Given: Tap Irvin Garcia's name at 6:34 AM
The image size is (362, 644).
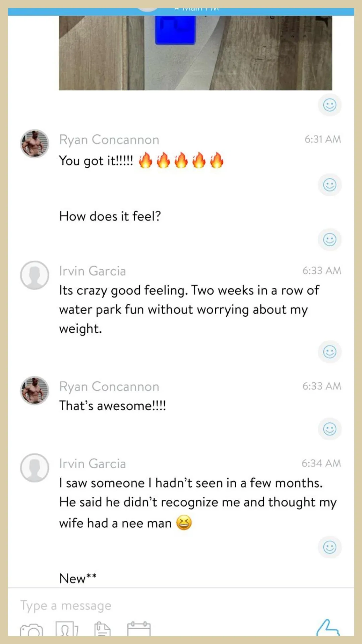Looking at the screenshot, I should [93, 464].
